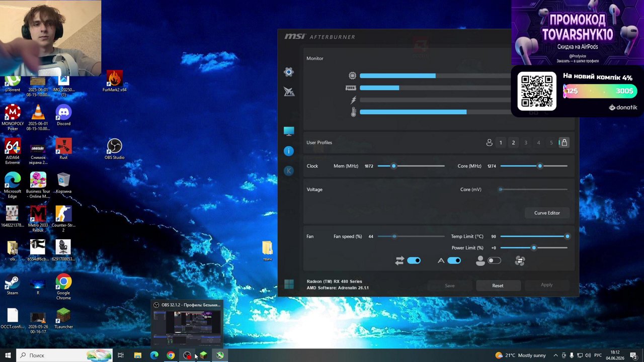Launch Kombustor via the K icon
The image size is (644, 362).
pos(289,171)
